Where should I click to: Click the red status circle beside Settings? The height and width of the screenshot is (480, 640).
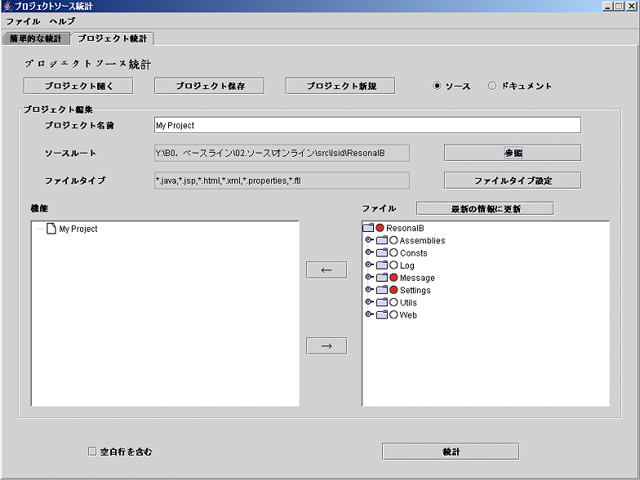coord(393,289)
